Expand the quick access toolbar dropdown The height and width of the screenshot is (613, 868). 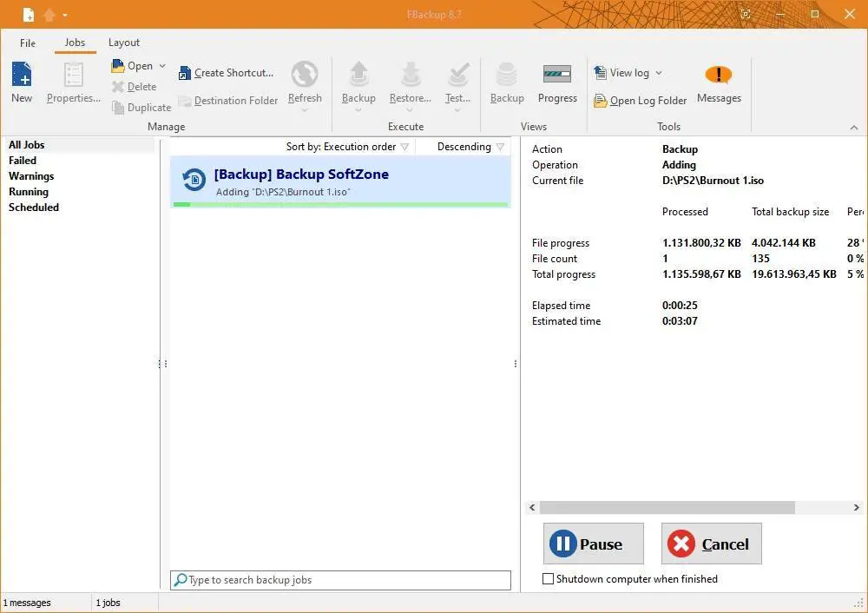pos(65,15)
